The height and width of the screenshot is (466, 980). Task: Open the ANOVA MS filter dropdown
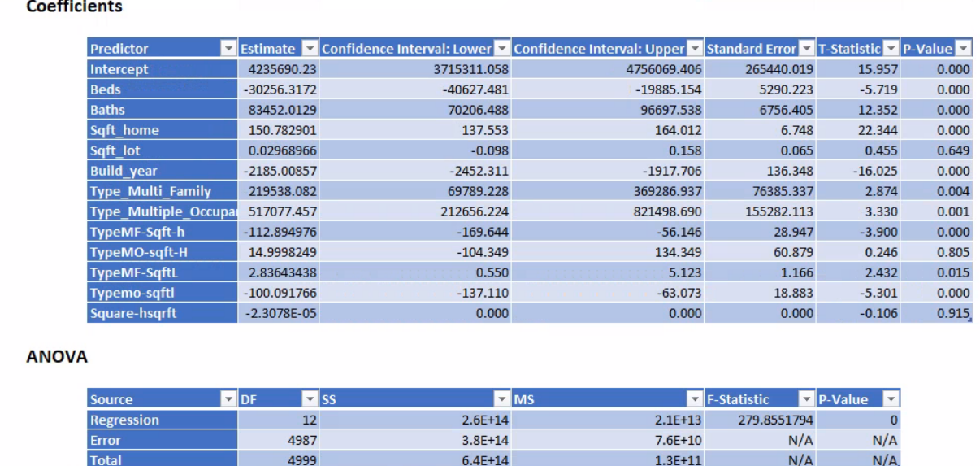coord(696,399)
